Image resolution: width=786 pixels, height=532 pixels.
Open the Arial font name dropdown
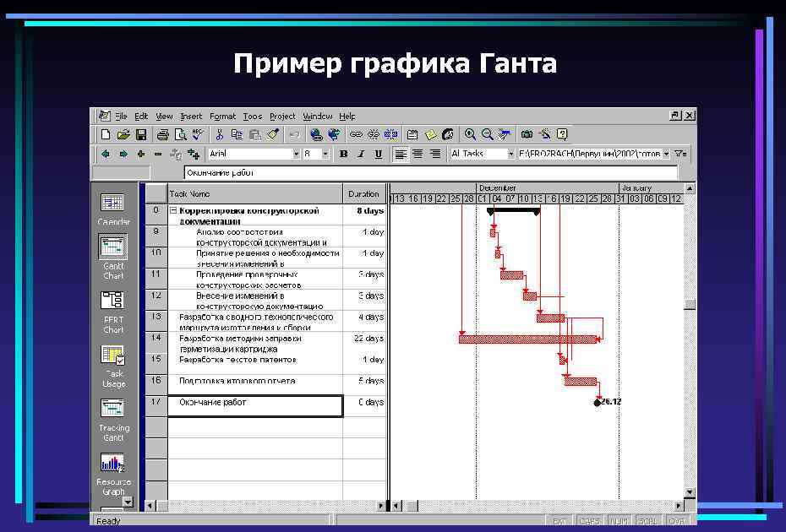(297, 153)
